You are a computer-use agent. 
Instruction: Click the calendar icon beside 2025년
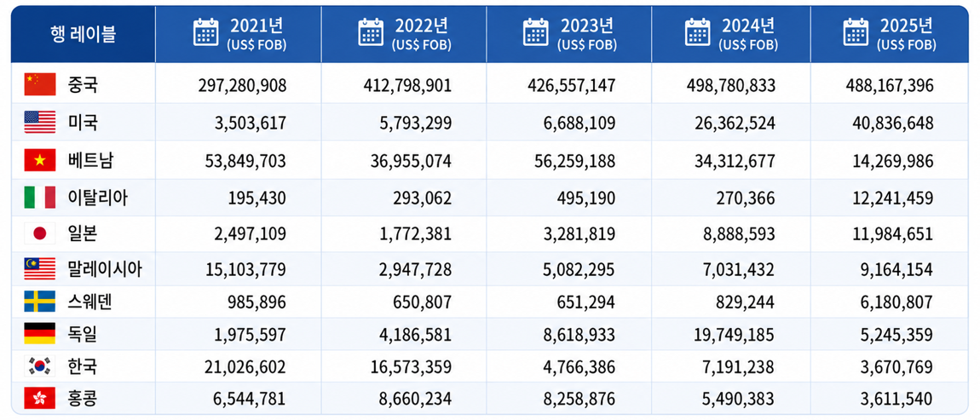[856, 32]
